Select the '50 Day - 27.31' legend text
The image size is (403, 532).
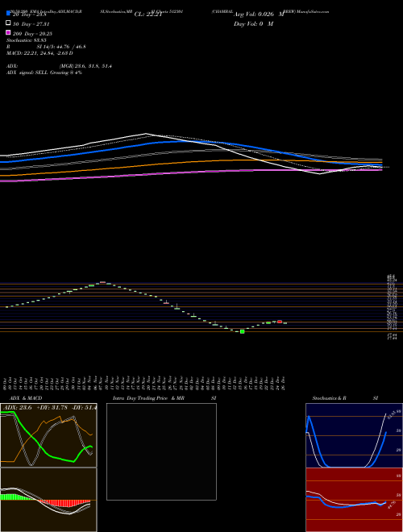pyautogui.click(x=32, y=24)
